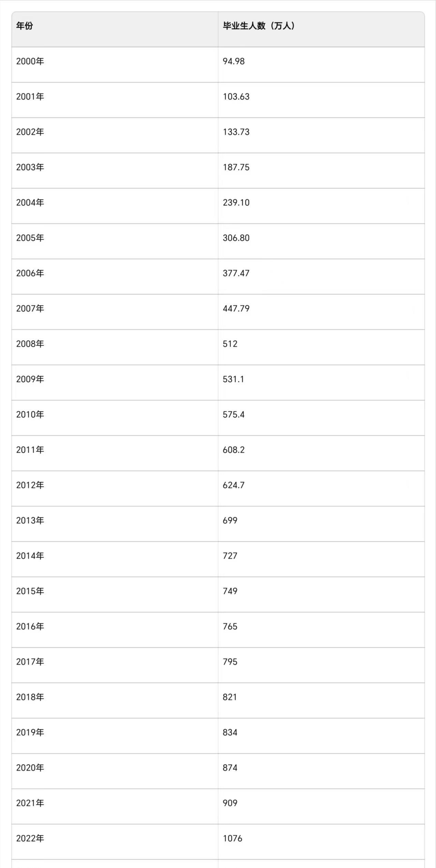This screenshot has height=868, width=436.
Task: Click the 2017年 row label
Action: [x=30, y=662]
